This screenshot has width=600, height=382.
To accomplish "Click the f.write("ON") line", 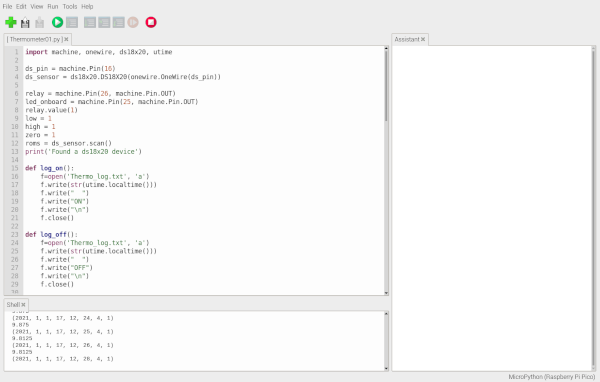I will (x=65, y=201).
